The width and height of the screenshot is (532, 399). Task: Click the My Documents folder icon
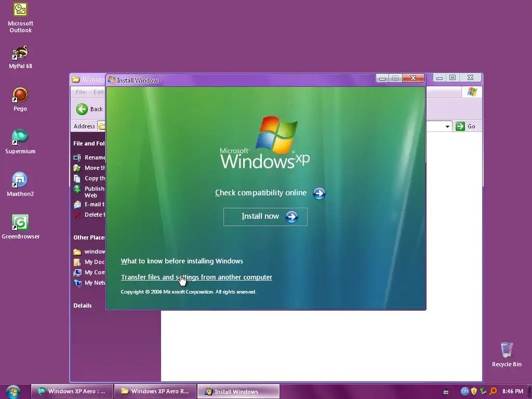click(77, 262)
